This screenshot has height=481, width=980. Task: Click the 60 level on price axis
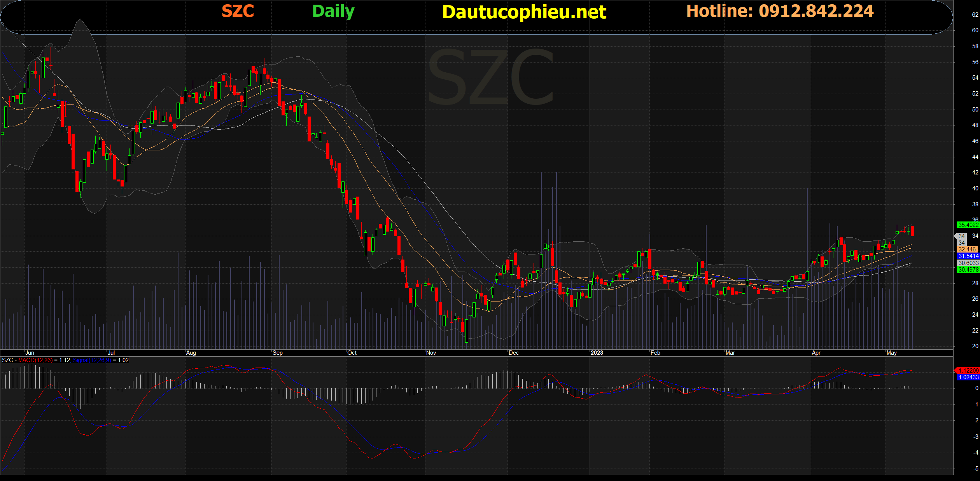point(975,30)
